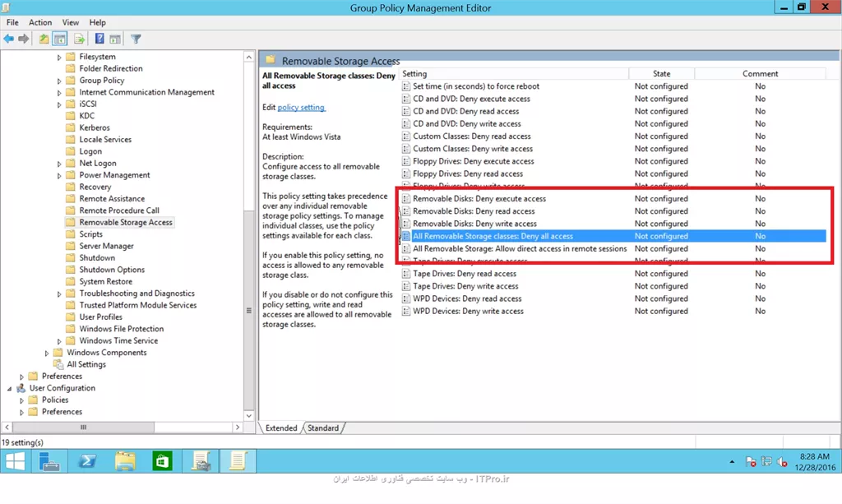842x504 pixels.
Task: Click the tree pane's horizontal scroll-right arrow
Action: tap(238, 428)
